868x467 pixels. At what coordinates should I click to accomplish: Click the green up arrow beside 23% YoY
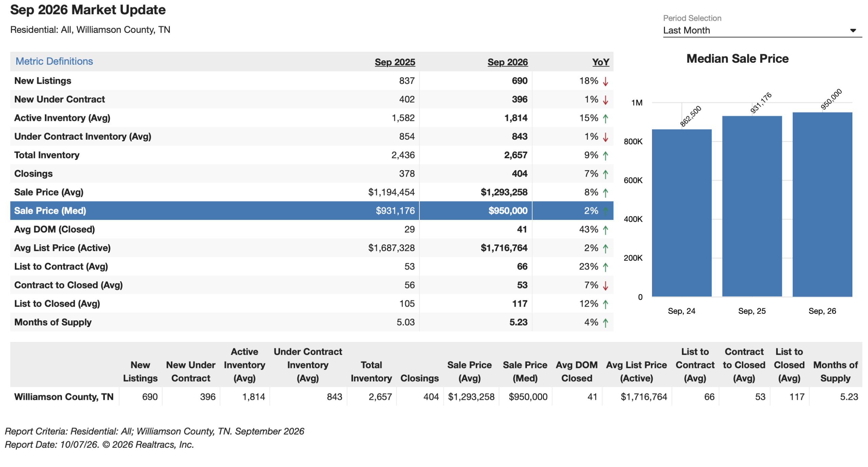pyautogui.click(x=605, y=267)
